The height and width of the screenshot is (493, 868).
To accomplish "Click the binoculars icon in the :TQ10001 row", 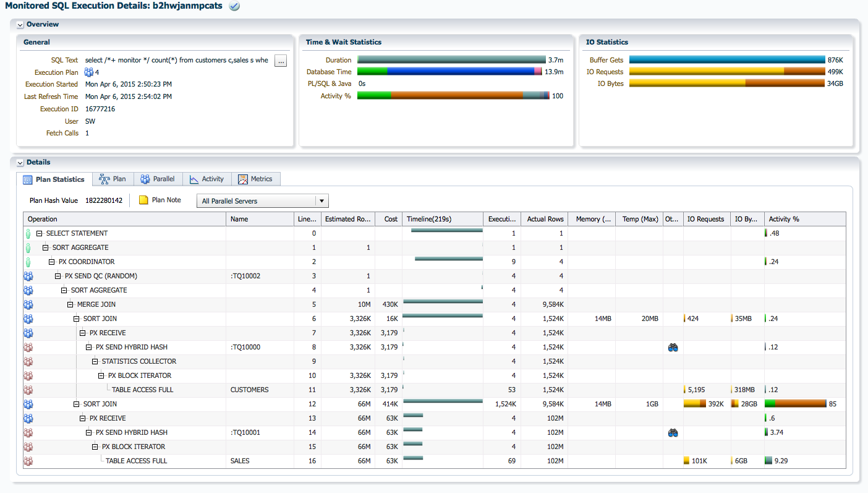I will 673,433.
